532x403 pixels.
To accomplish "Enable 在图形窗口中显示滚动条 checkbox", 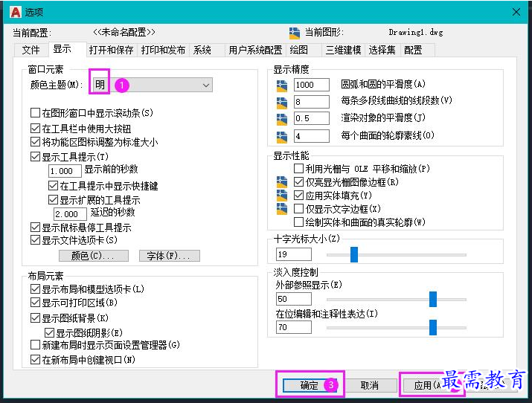I will tap(35, 112).
